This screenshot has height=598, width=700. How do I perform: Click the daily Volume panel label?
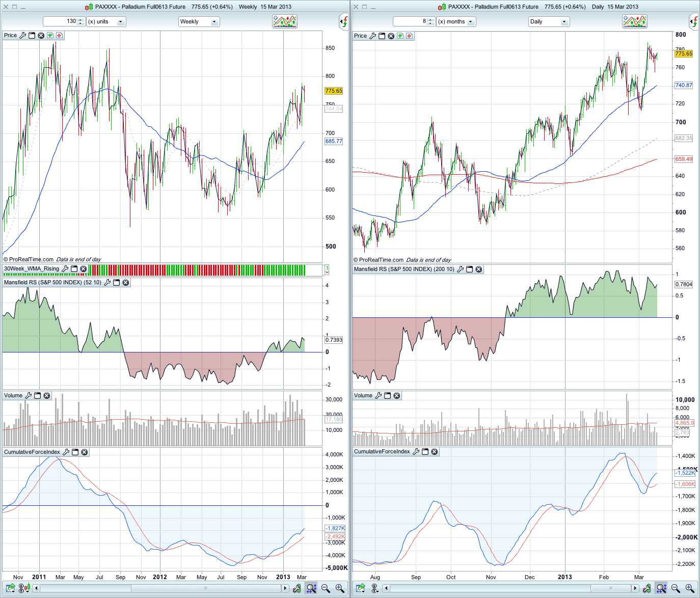click(363, 396)
